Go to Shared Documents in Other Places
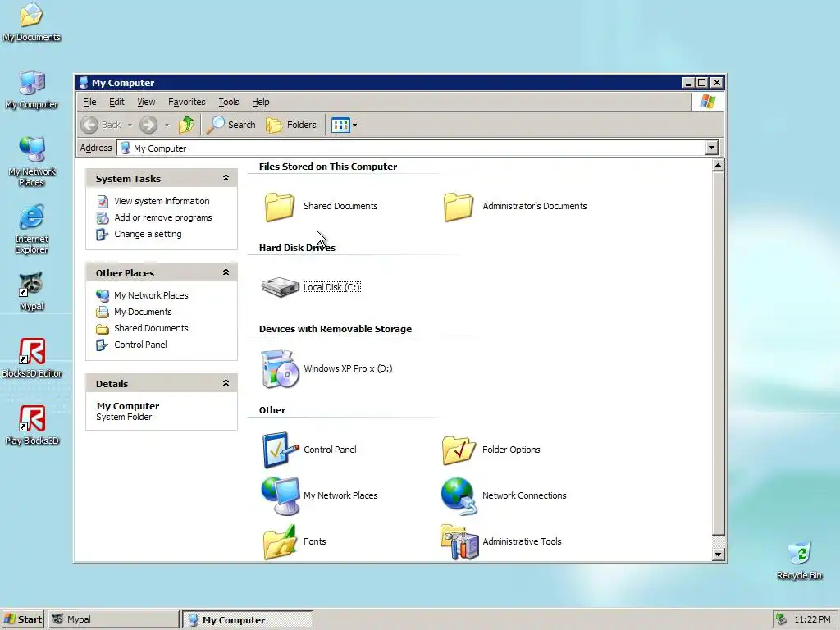The width and height of the screenshot is (840, 630). [151, 328]
